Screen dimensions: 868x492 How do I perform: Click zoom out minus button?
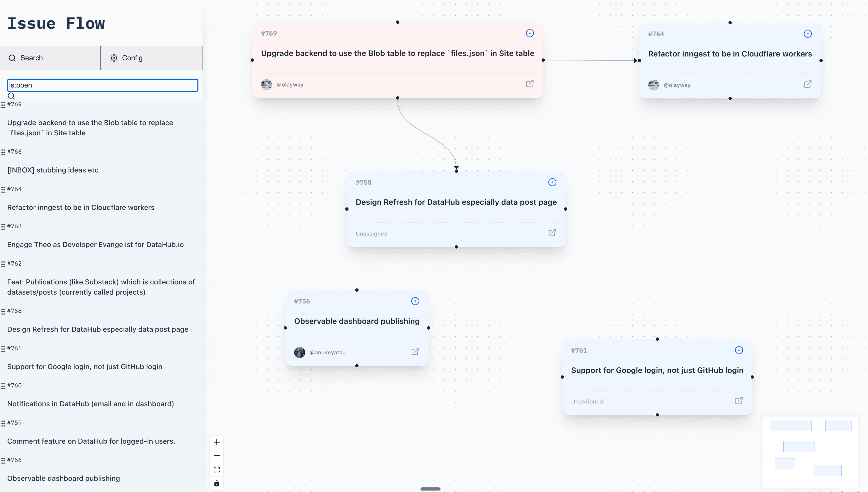pos(216,456)
